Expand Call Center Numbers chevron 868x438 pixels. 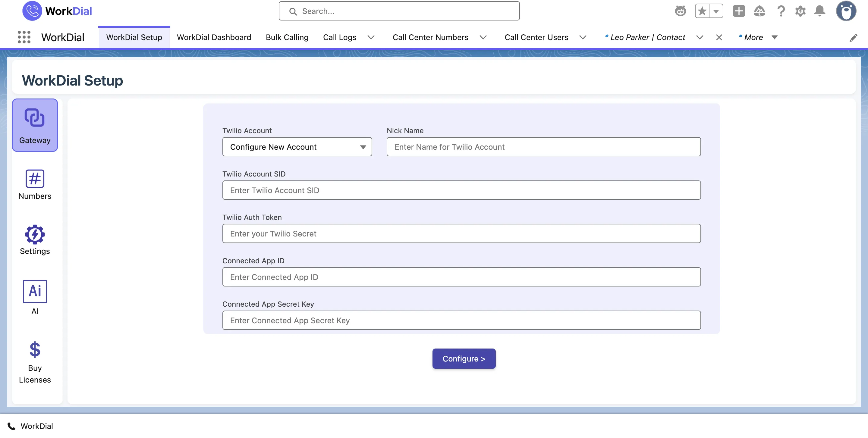click(483, 37)
